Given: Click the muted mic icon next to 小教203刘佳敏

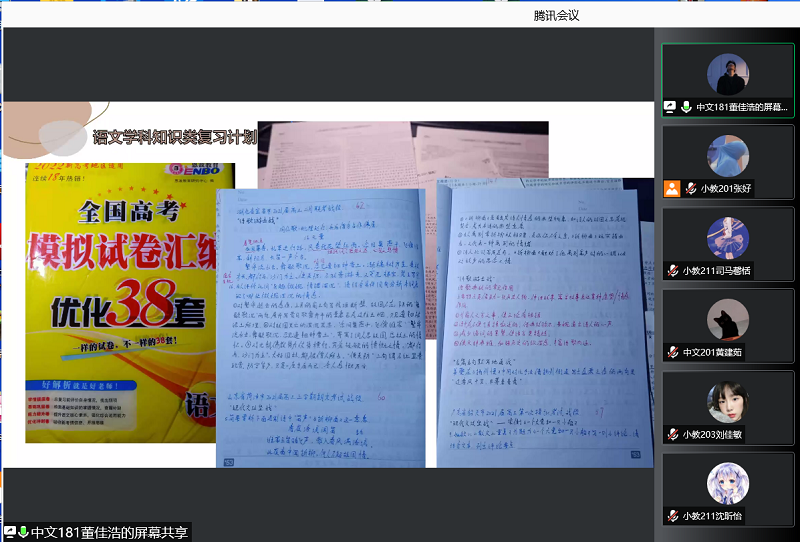Looking at the screenshot, I should pos(673,434).
